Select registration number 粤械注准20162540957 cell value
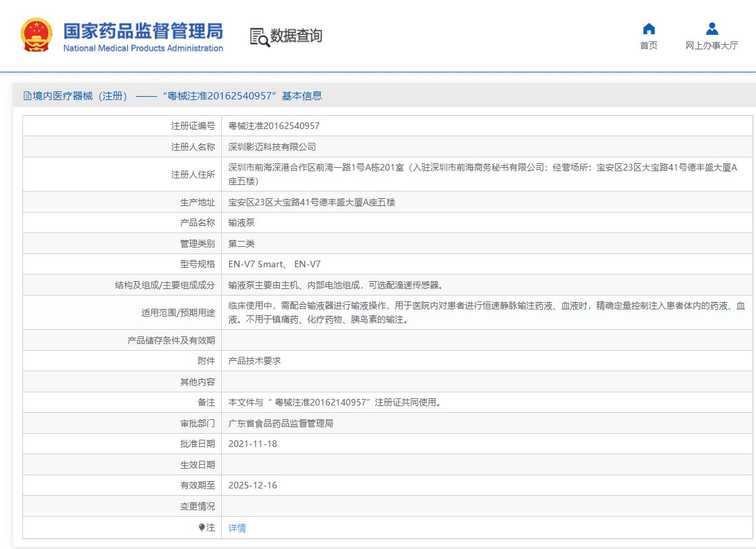The height and width of the screenshot is (549, 756). pyautogui.click(x=274, y=126)
